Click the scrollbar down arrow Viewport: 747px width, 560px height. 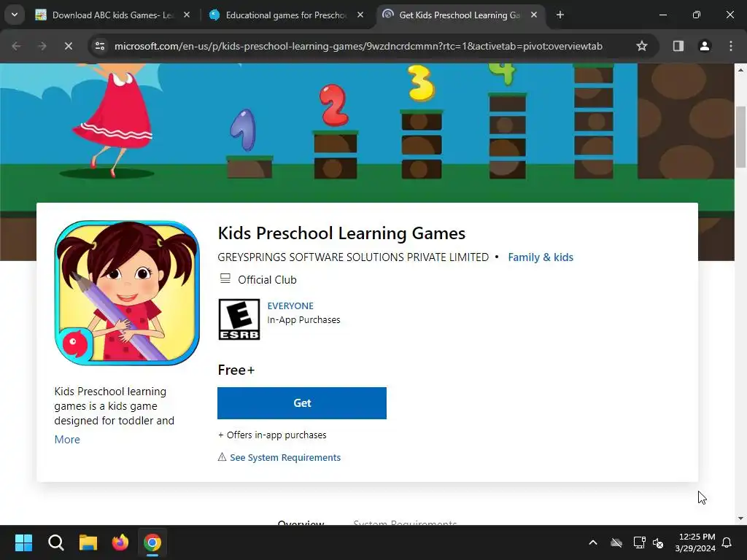pyautogui.click(x=740, y=518)
